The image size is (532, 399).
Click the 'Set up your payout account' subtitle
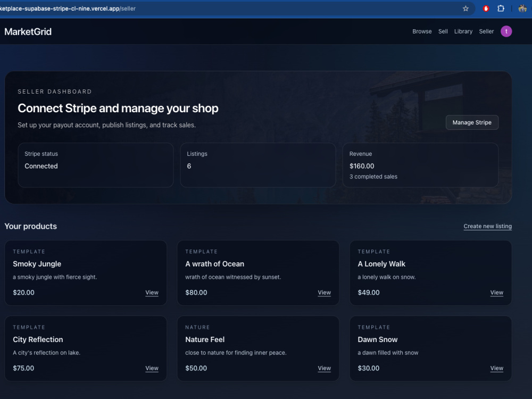tap(106, 125)
